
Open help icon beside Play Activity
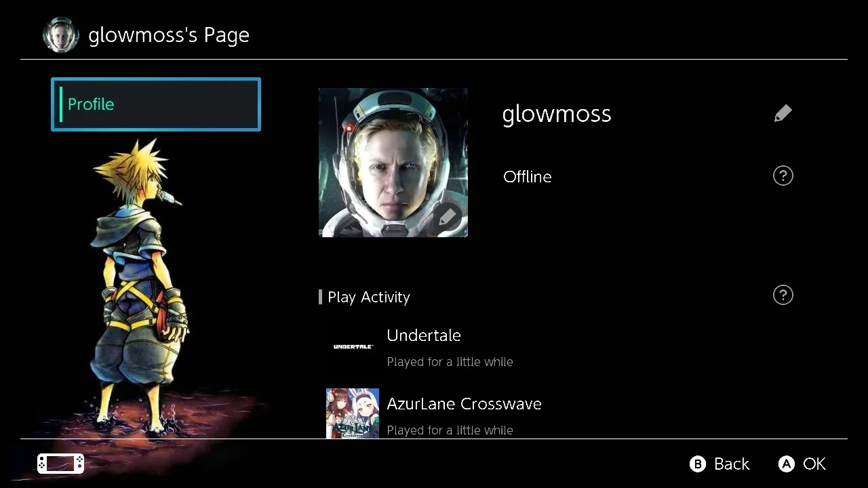[x=783, y=295]
